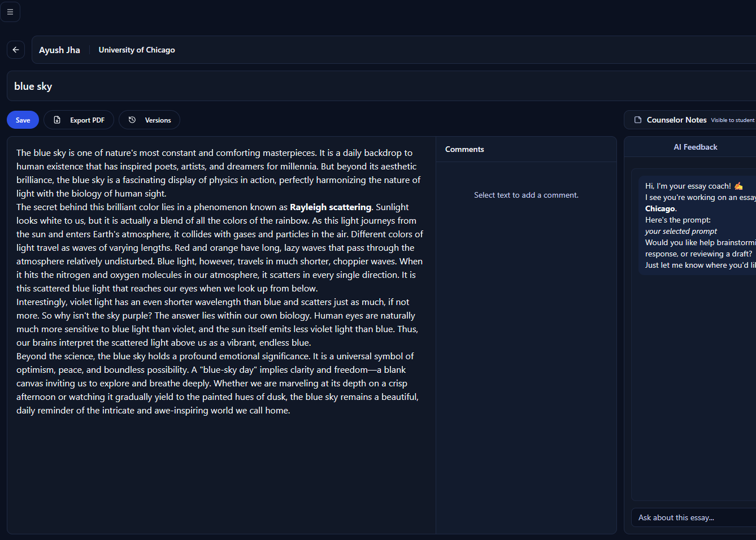Click the Versions clock icon
Screen dimensions: 756x540
tap(132, 120)
